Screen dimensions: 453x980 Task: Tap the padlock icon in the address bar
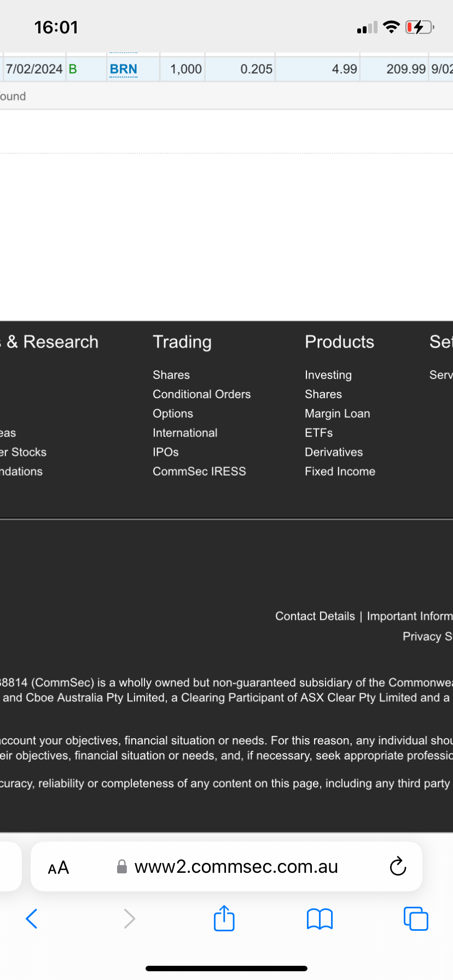pos(122,867)
